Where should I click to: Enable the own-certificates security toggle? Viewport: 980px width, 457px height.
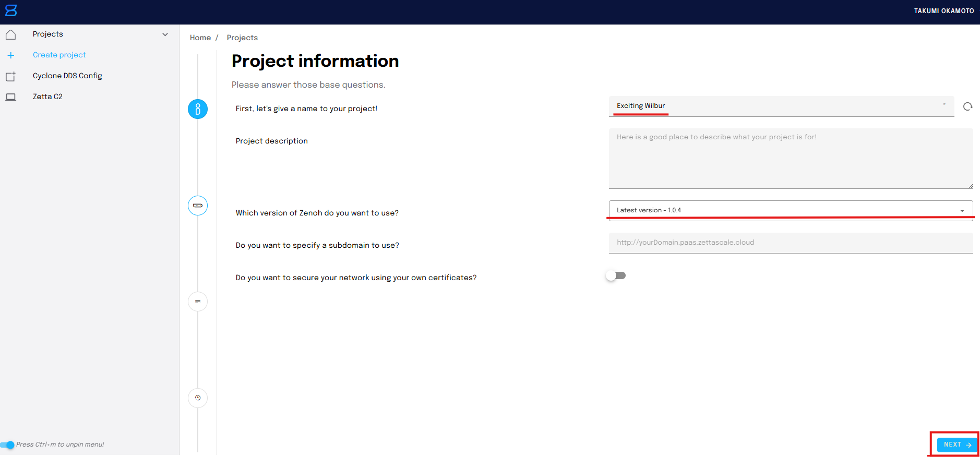coord(616,275)
